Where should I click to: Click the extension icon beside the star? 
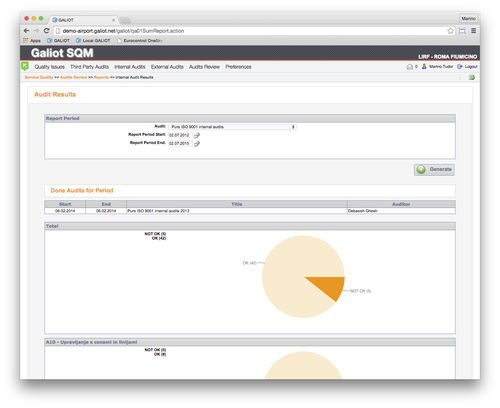[462, 31]
